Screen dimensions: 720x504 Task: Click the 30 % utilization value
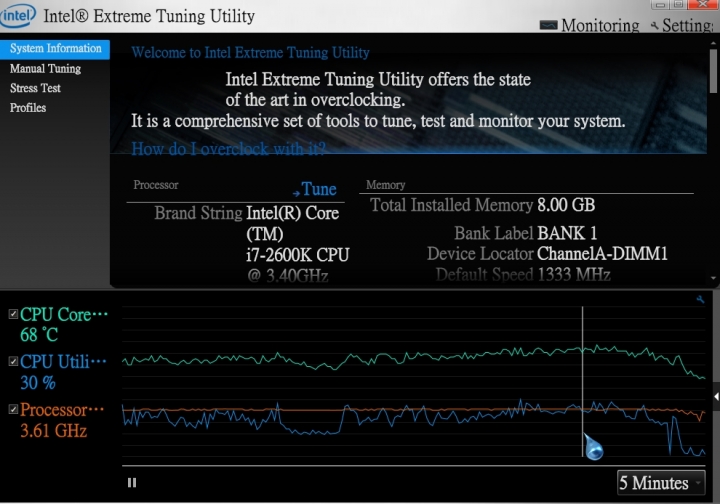point(38,382)
